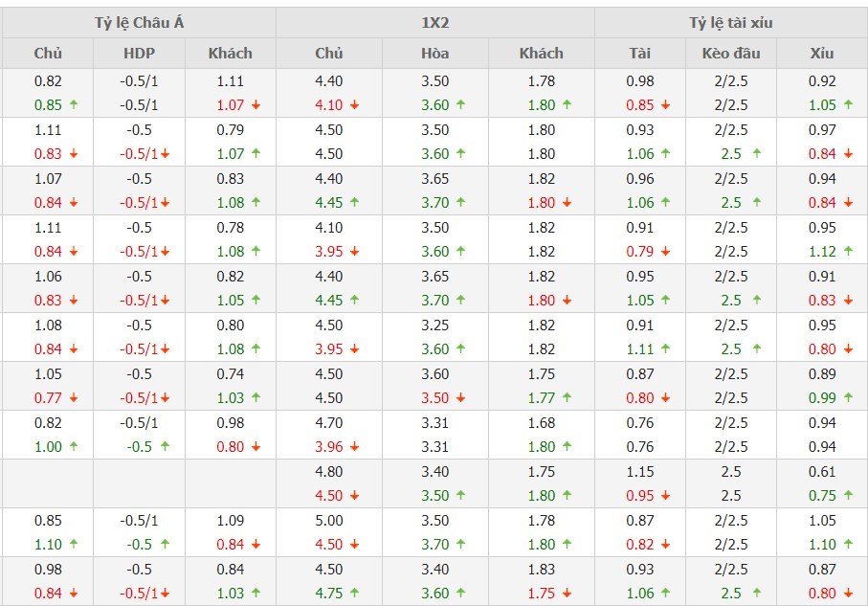Select the Tỷ lệ tài xiu header
Image resolution: width=868 pixels, height=606 pixels.
tap(730, 23)
